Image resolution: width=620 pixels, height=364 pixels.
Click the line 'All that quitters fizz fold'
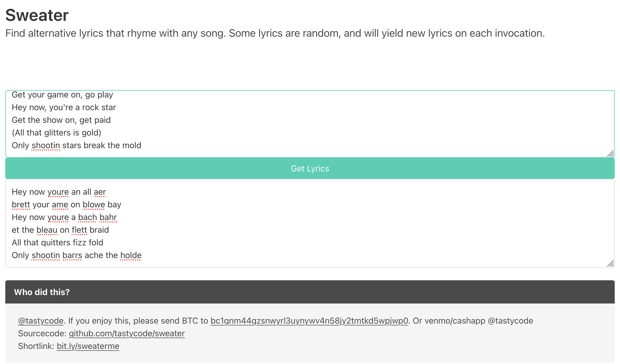click(x=57, y=242)
